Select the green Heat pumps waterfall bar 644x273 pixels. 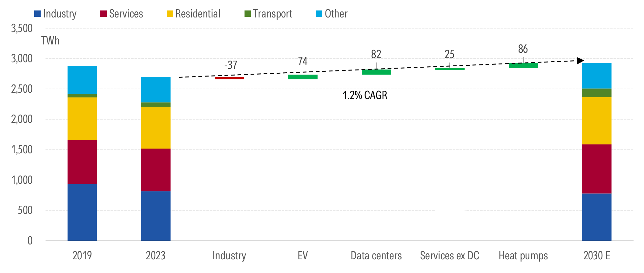point(523,66)
